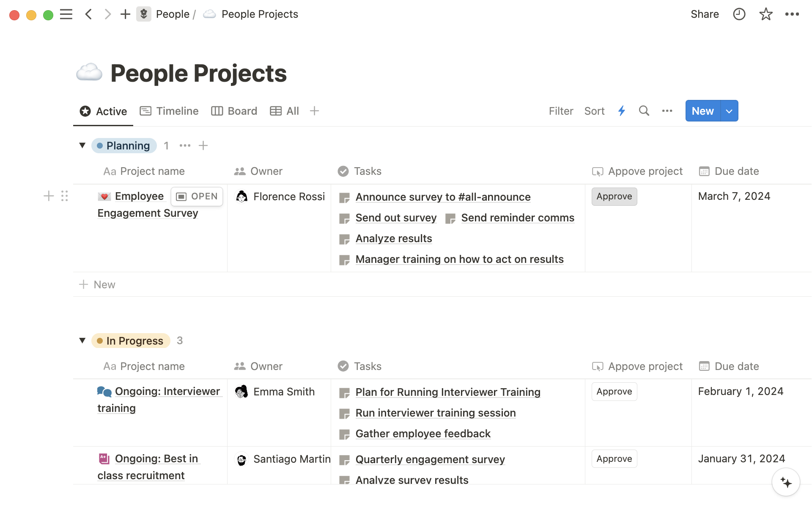This screenshot has width=812, height=508.
Task: Expand the New view options dropdown
Action: [729, 111]
